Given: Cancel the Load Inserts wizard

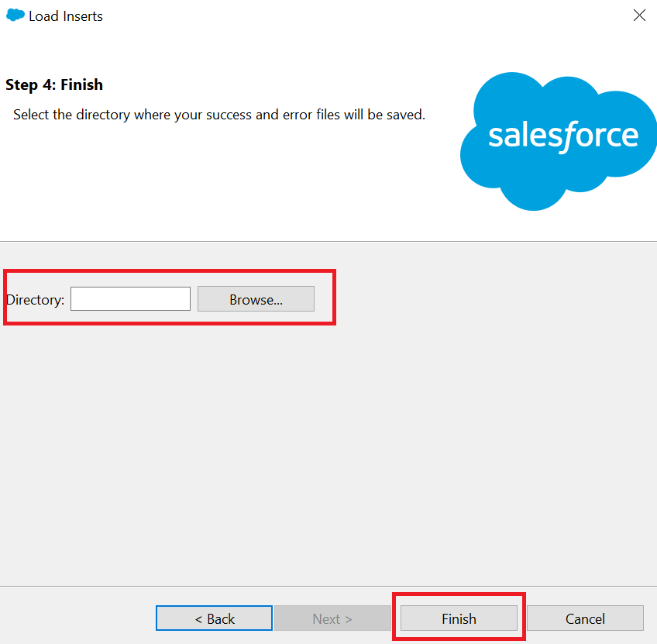Looking at the screenshot, I should [x=586, y=618].
